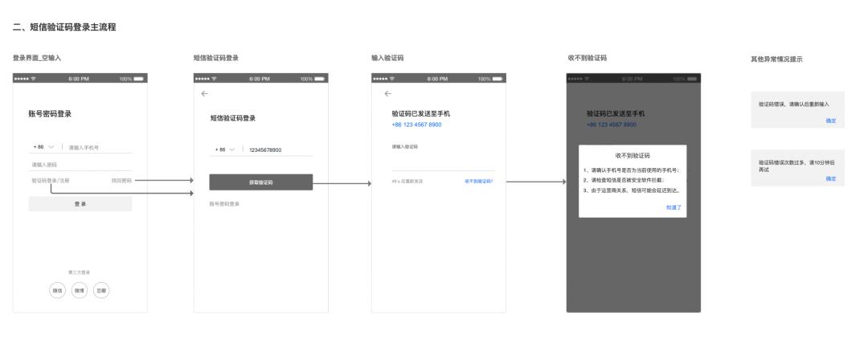
Task: Click battery icon on 登录界面 status bar
Action: pos(138,79)
